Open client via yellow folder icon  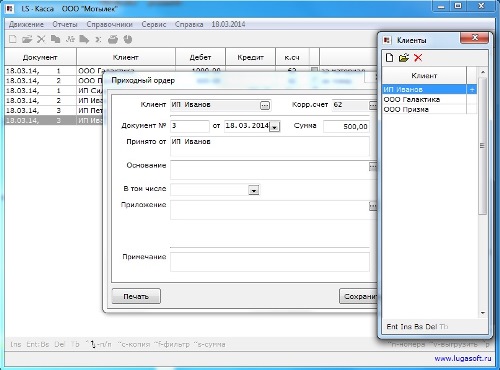click(x=404, y=58)
